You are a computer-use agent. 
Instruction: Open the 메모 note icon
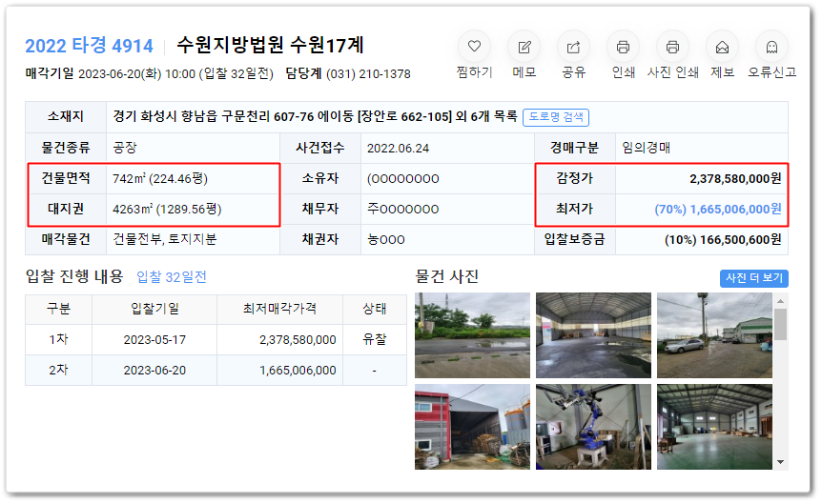click(524, 47)
